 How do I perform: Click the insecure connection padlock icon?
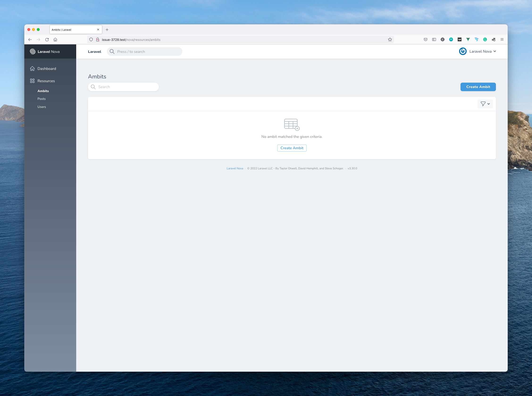click(x=98, y=39)
